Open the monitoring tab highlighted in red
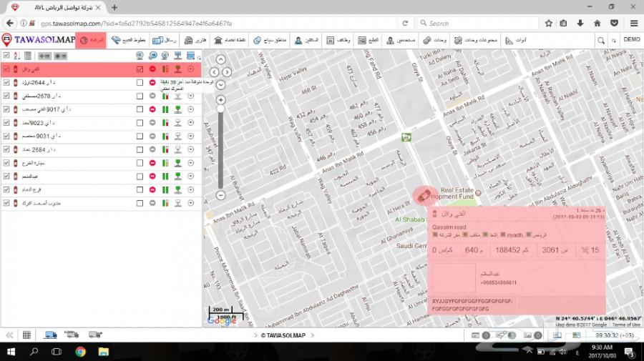The height and width of the screenshot is (361, 644). (x=91, y=40)
